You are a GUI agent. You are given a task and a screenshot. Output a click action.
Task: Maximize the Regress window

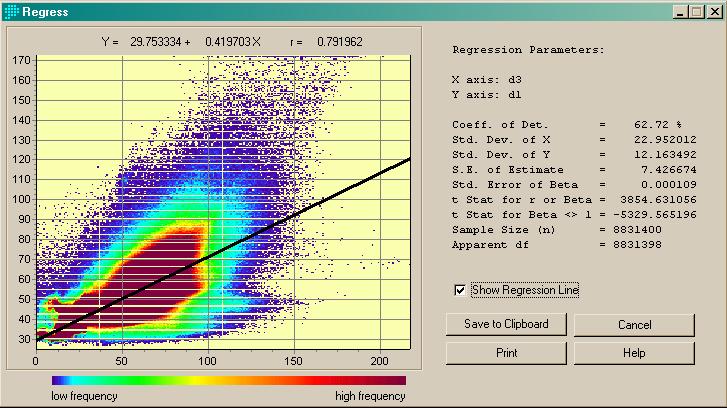pyautogui.click(x=697, y=12)
